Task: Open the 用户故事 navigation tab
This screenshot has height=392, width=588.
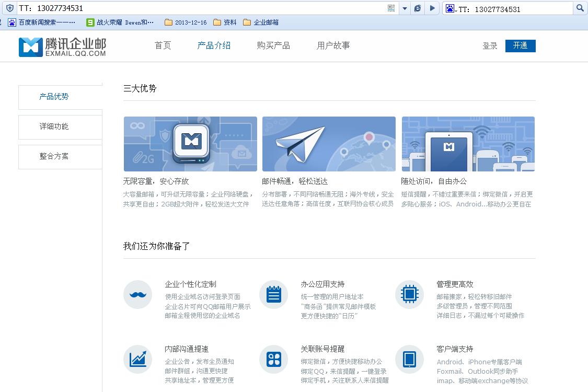Action: click(x=333, y=45)
